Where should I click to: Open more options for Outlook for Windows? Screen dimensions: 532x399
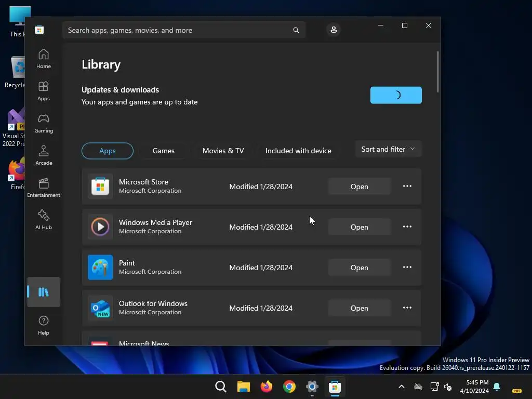407,308
